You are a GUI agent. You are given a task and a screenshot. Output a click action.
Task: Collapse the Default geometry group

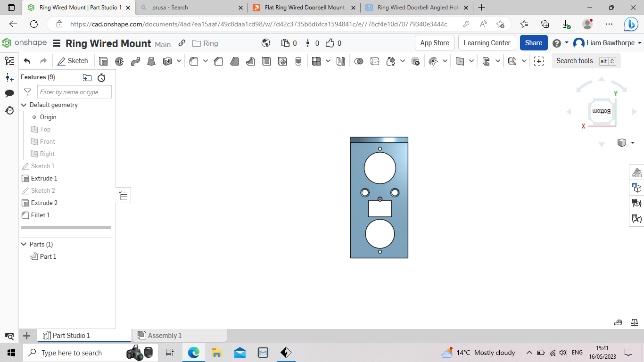(x=24, y=105)
